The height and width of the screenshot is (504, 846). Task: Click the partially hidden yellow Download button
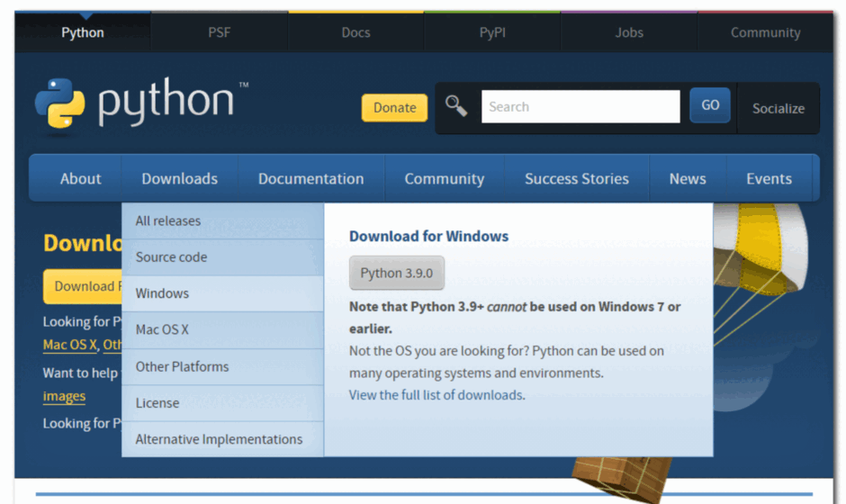click(x=83, y=286)
